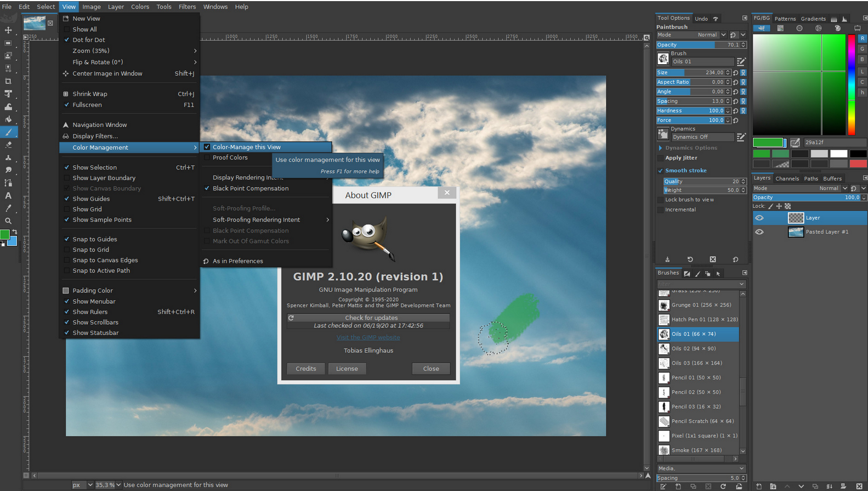This screenshot has width=868, height=491.
Task: Open Visit the GIMP website link
Action: point(368,337)
